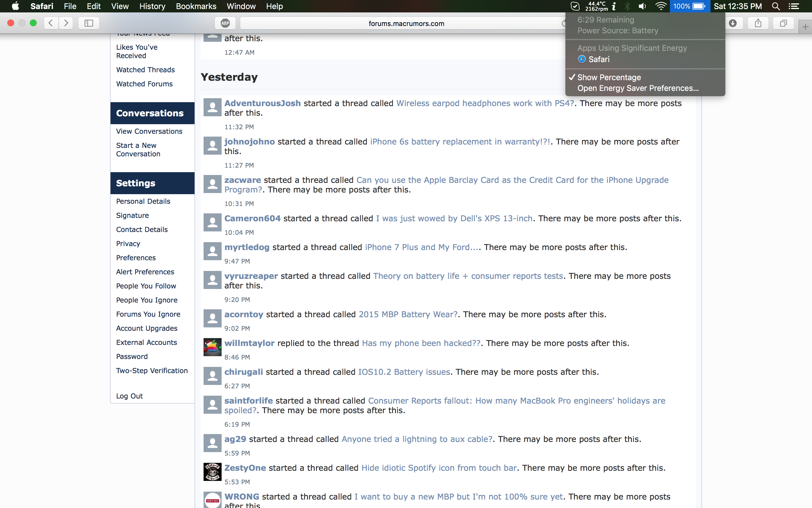
Task: Open the clock-checkmark menu bar icon
Action: pos(575,6)
